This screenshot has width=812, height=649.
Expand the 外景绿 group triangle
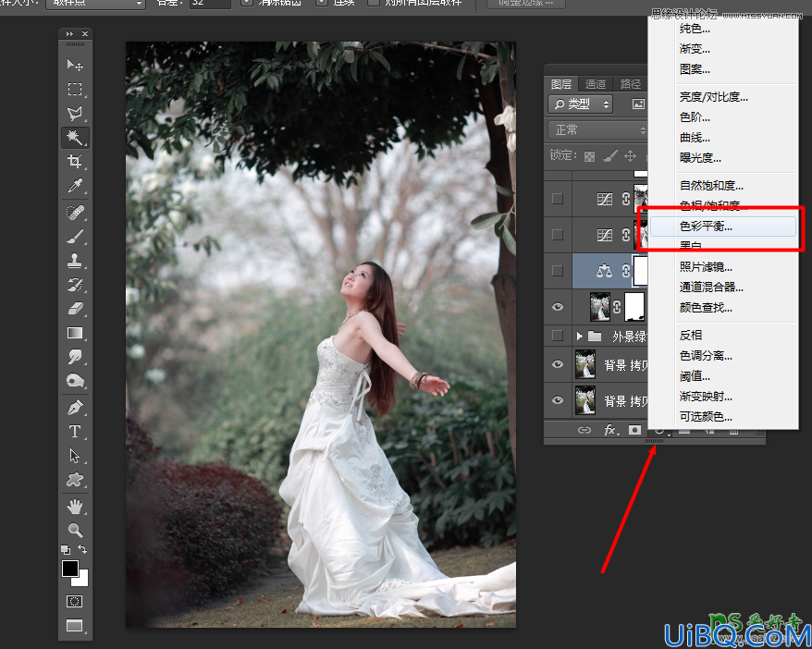click(x=580, y=337)
